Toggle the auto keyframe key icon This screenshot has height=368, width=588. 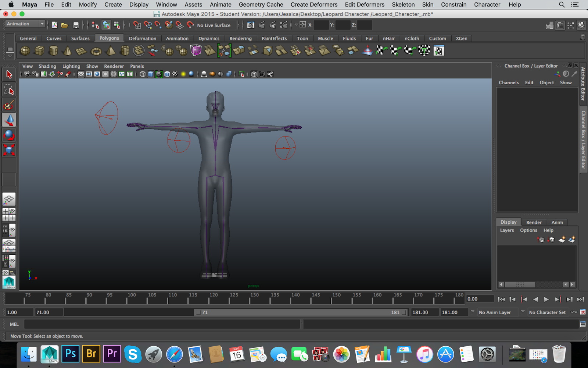click(574, 312)
